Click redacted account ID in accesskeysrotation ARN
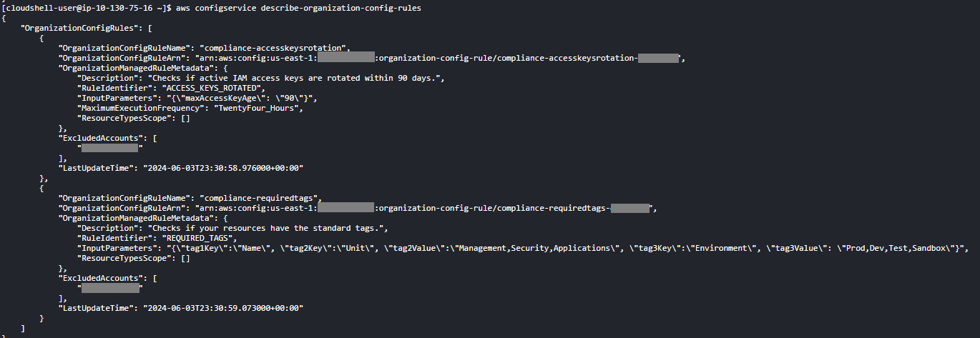This screenshot has height=338, width=980. [x=346, y=58]
